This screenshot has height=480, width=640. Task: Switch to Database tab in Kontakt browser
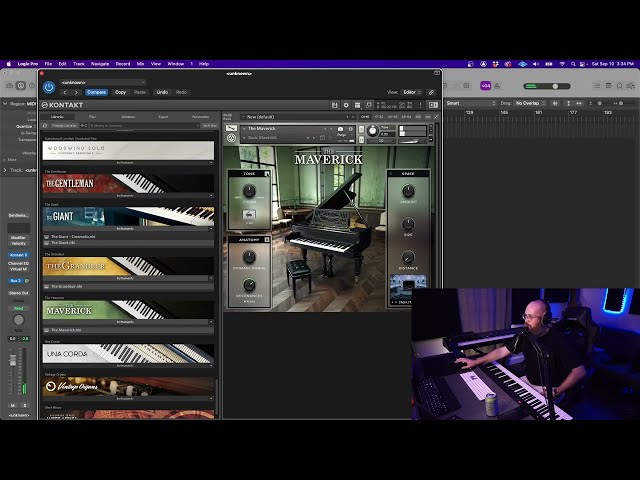128,117
